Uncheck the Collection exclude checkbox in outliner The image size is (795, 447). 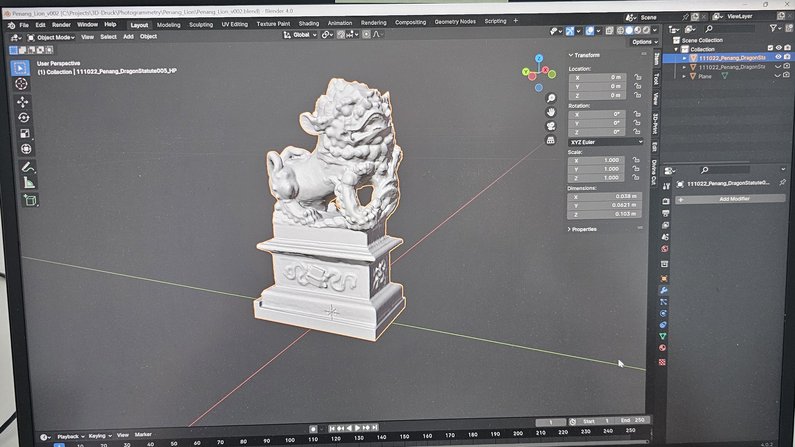(770, 48)
